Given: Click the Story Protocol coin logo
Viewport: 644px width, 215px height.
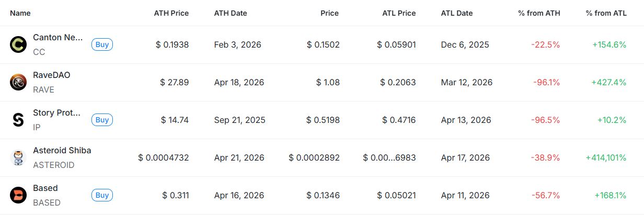Looking at the screenshot, I should [x=18, y=120].
